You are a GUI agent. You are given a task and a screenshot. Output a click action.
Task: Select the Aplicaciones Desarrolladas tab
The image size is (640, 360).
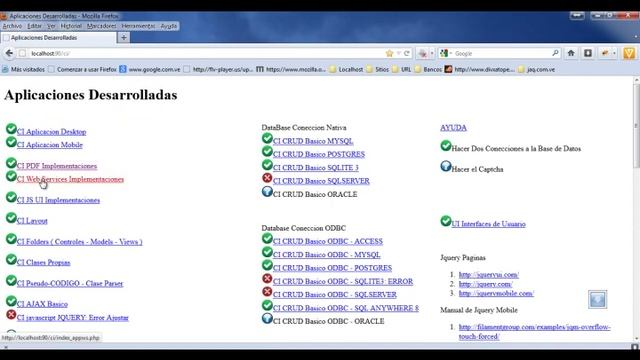[x=58, y=38]
